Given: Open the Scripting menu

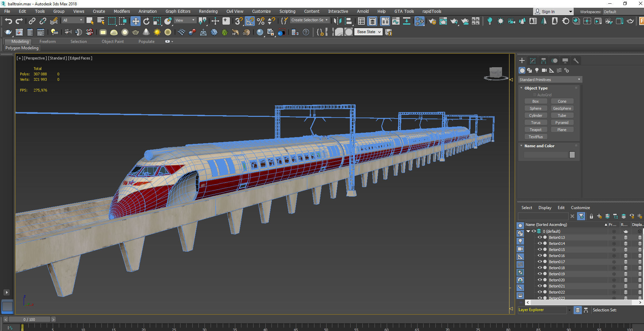Looking at the screenshot, I should tap(287, 11).
